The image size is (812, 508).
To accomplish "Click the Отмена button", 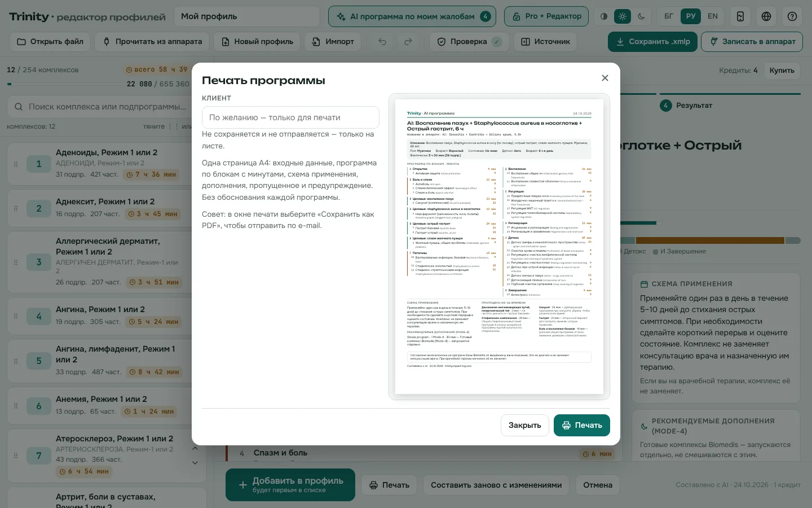I will point(598,485).
